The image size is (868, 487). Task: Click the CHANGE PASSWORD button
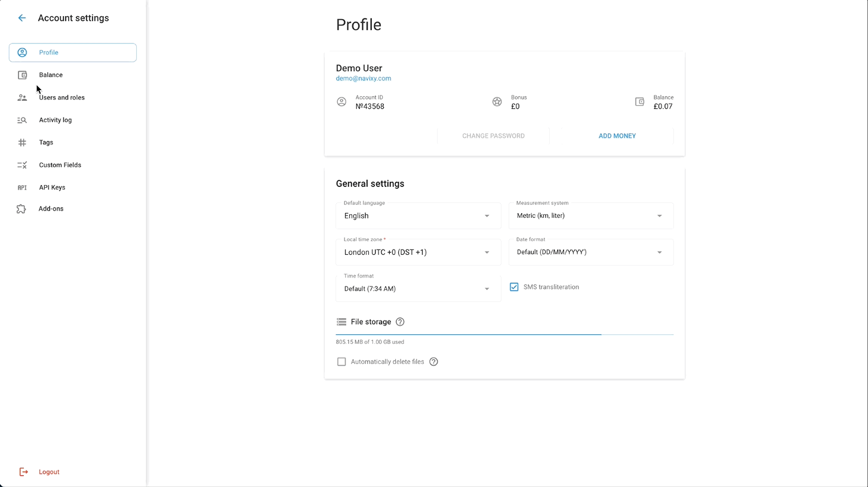pos(493,136)
